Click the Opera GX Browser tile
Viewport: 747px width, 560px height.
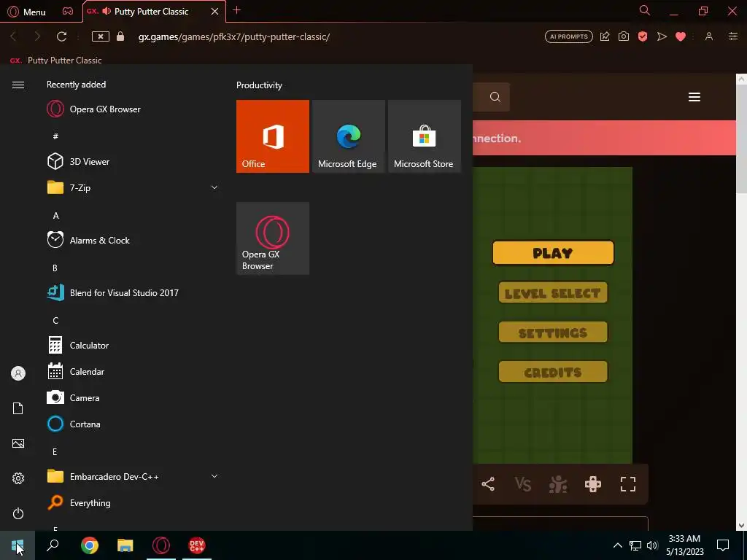coord(273,238)
